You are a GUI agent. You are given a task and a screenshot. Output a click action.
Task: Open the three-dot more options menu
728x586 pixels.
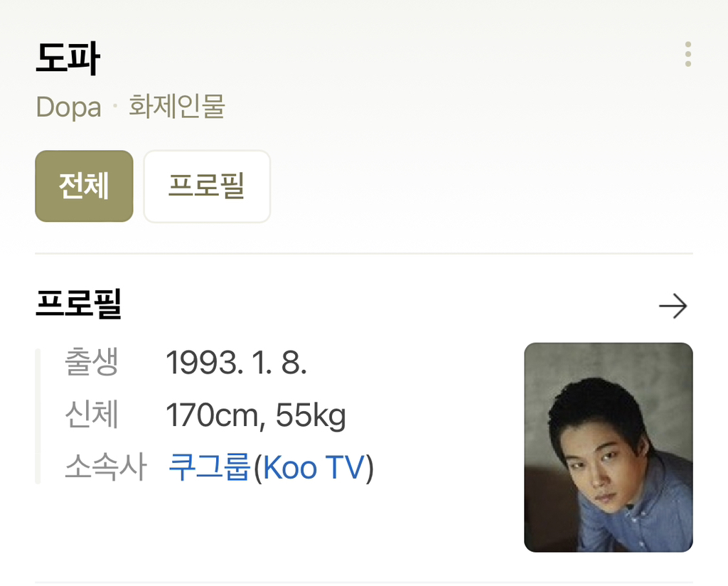point(687,54)
